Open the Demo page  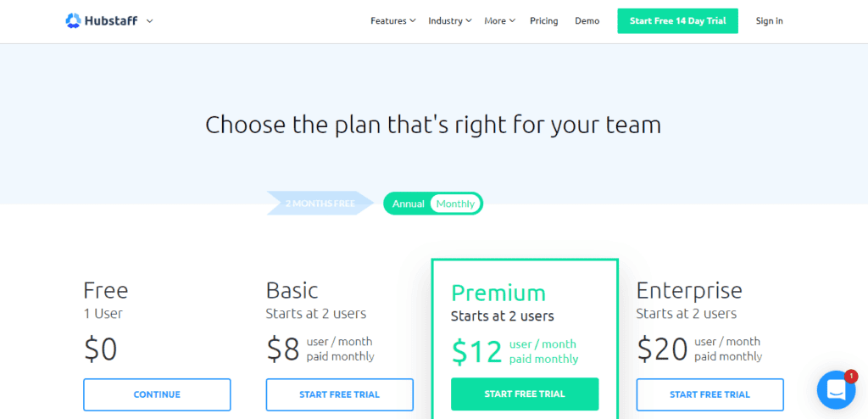587,21
